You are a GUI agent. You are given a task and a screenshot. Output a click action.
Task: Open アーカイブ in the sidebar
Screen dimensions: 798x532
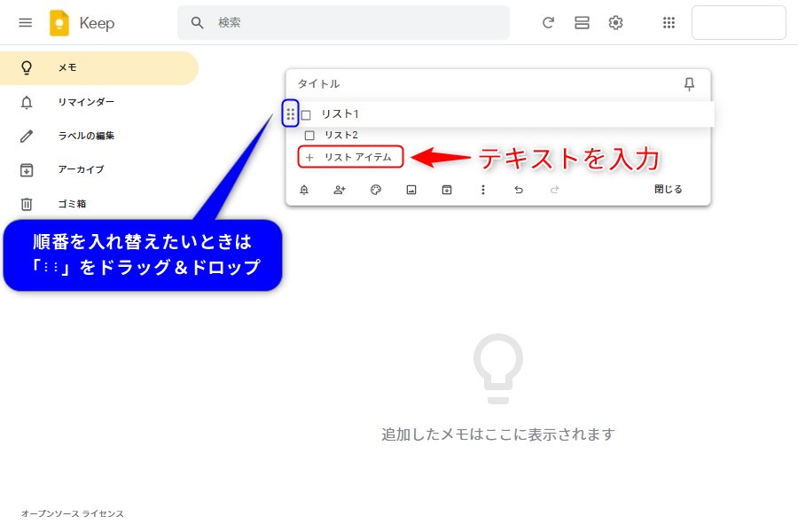pyautogui.click(x=98, y=169)
